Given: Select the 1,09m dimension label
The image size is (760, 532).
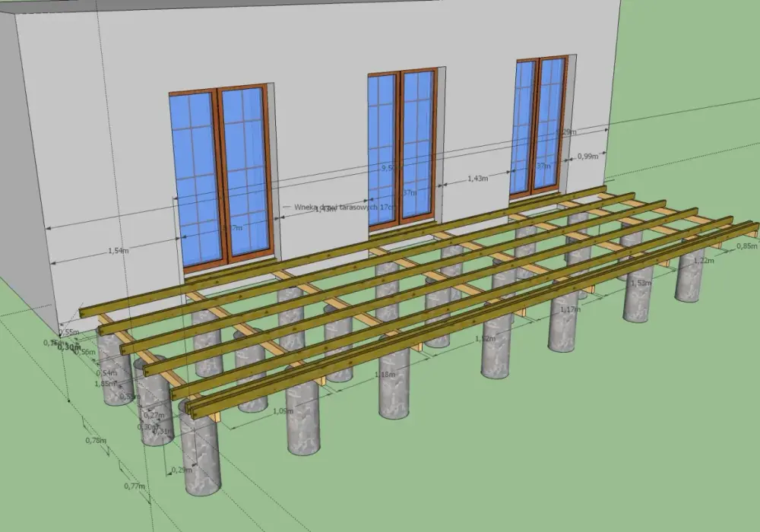Looking at the screenshot, I should coord(283,411).
